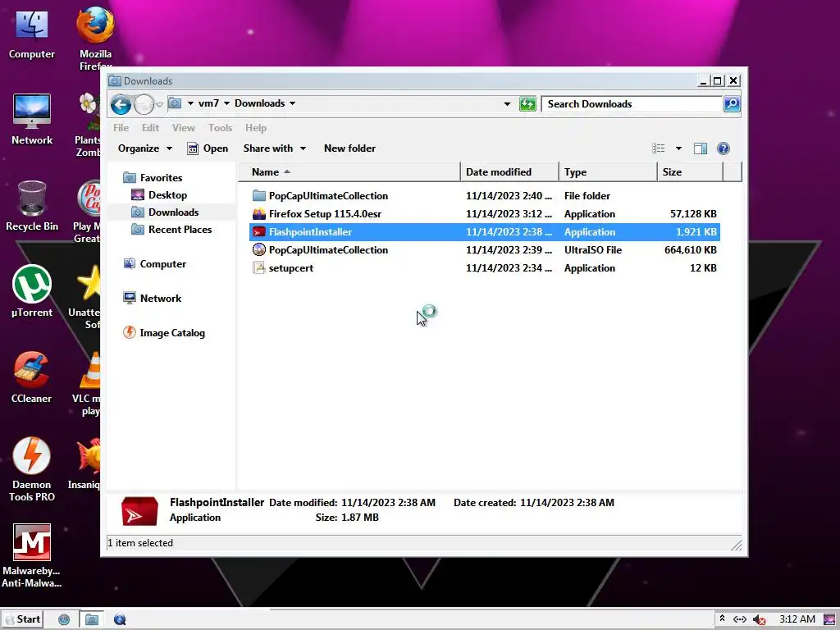Open the CCleaner desktop icon
Viewport: 840px width, 630px height.
[x=32, y=377]
